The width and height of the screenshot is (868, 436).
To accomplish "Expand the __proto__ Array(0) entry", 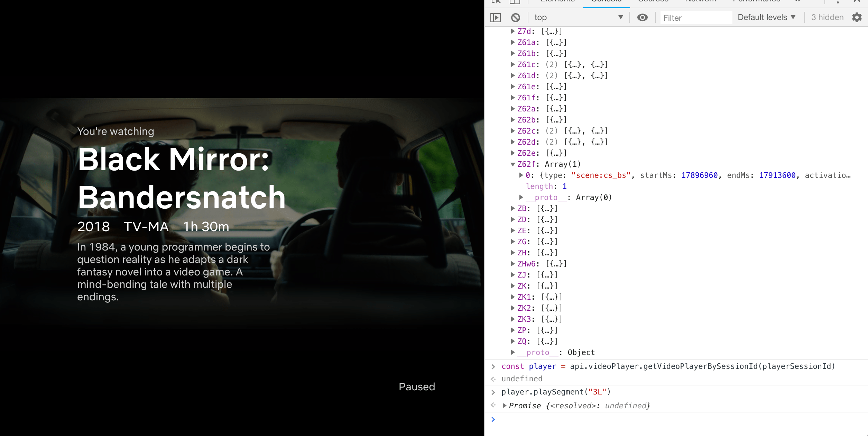I will 521,197.
